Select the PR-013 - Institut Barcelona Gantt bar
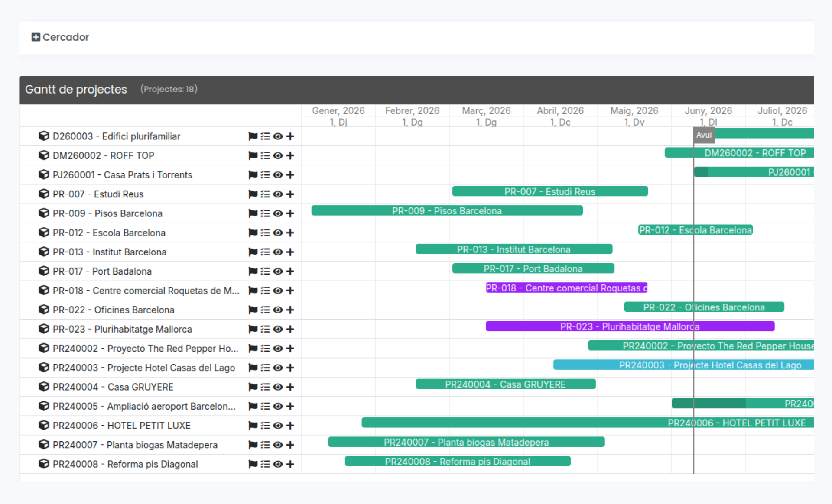 (514, 249)
